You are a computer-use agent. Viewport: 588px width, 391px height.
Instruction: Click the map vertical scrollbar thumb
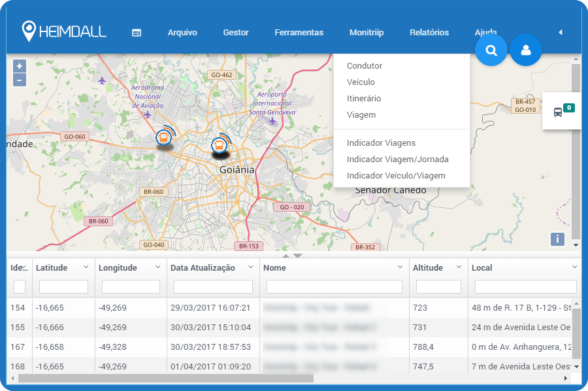point(576,150)
